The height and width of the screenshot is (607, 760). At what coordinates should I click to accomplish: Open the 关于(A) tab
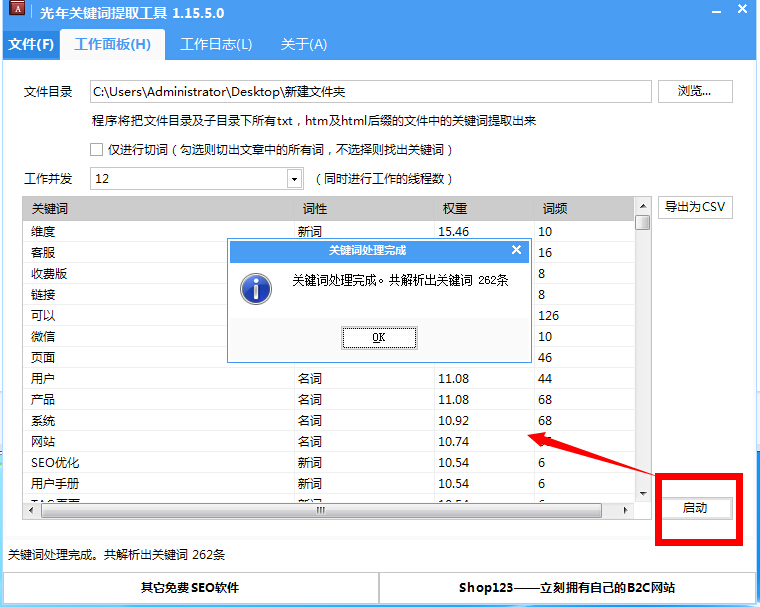(x=303, y=45)
